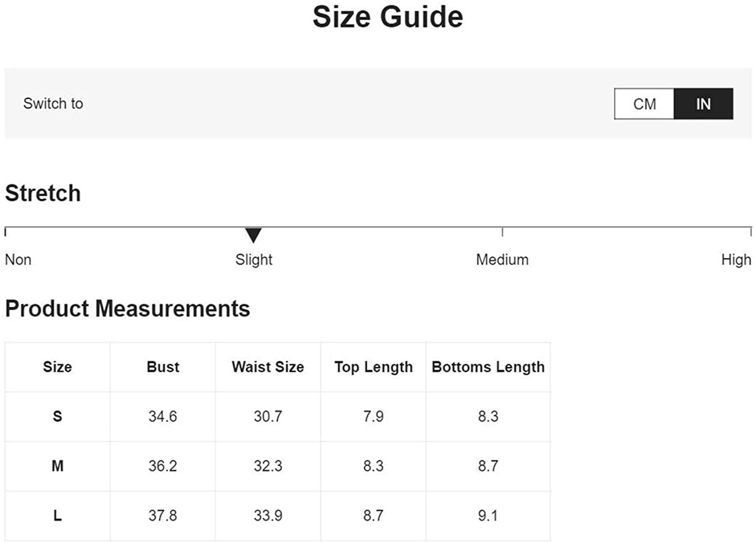Viewport: 756px width, 543px height.
Task: Click the 'Slight' stretch label
Action: pos(254,259)
